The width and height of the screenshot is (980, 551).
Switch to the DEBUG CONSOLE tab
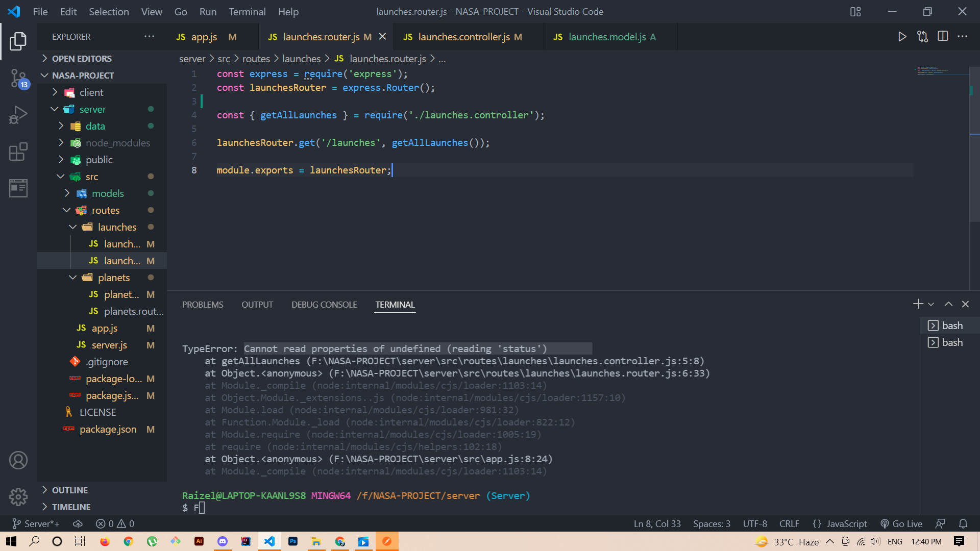click(324, 305)
